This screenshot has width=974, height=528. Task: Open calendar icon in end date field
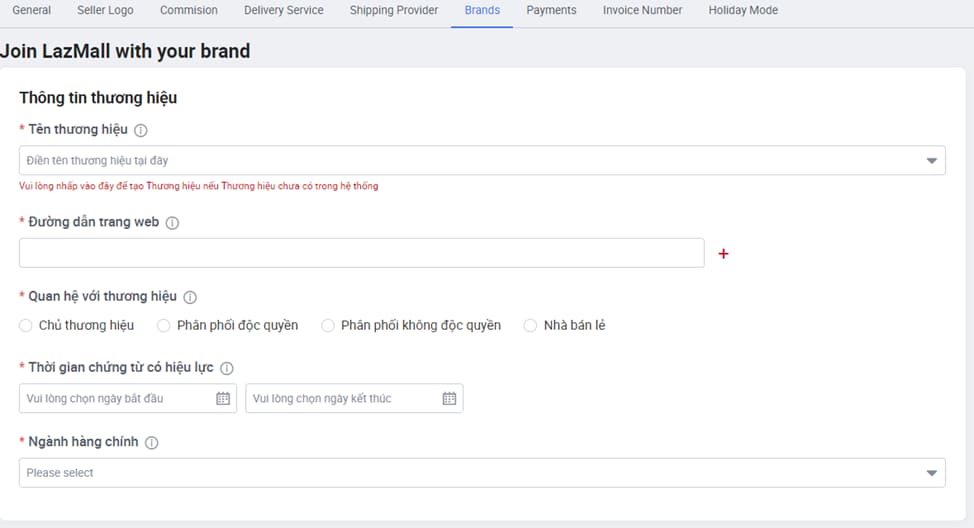coord(449,399)
